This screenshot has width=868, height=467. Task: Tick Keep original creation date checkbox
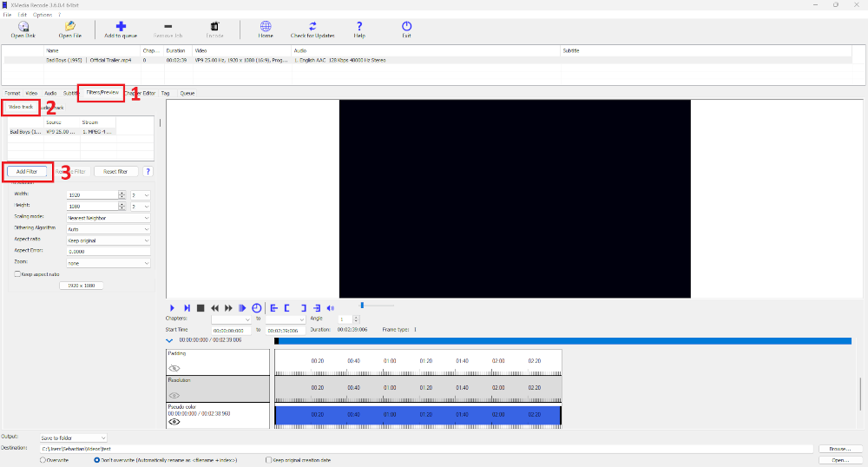(268, 460)
